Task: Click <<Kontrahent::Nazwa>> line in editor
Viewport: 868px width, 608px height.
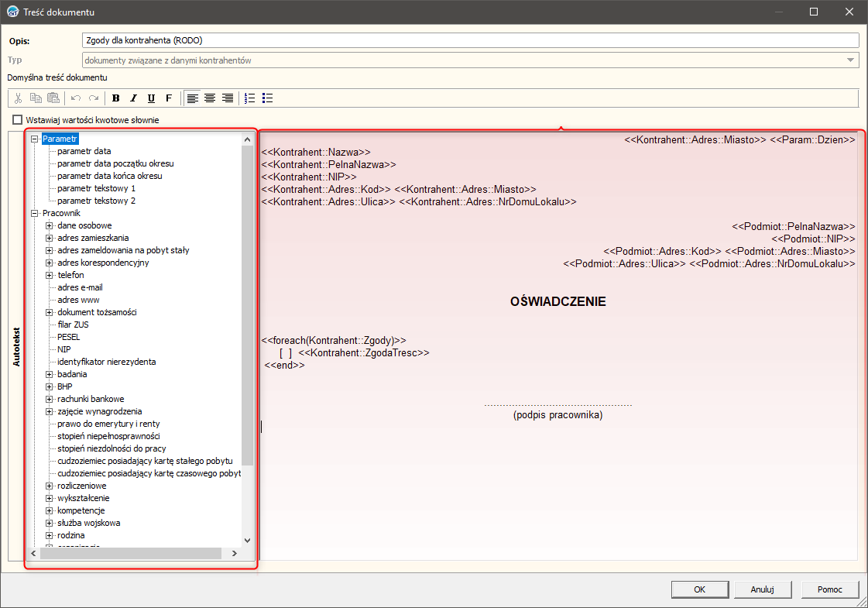Action: point(316,153)
